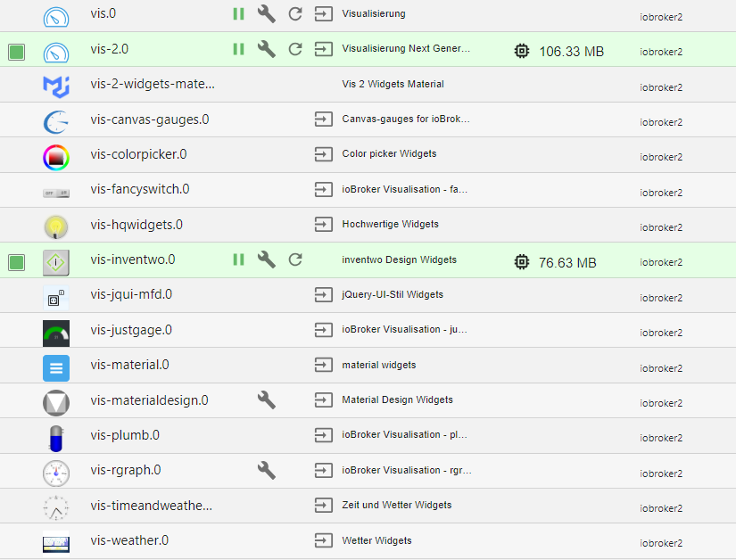Click the vis-rgraph dial logo
This screenshot has width=736, height=560.
pos(56,474)
